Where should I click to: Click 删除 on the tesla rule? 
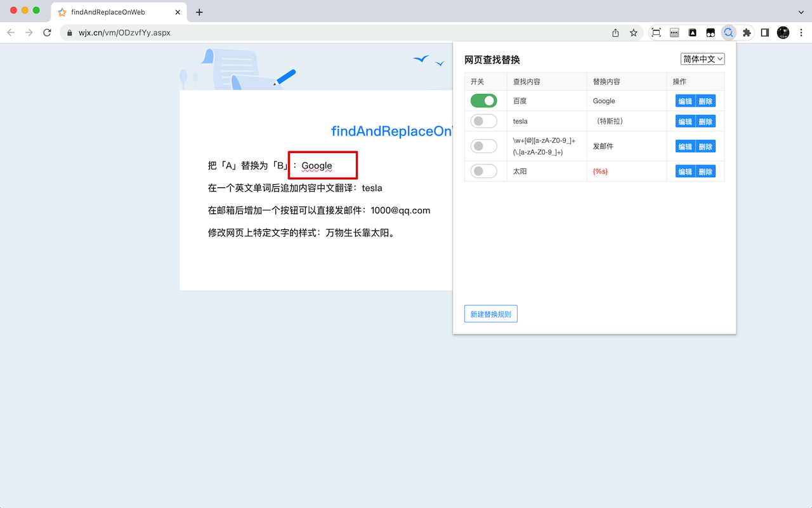tap(706, 121)
